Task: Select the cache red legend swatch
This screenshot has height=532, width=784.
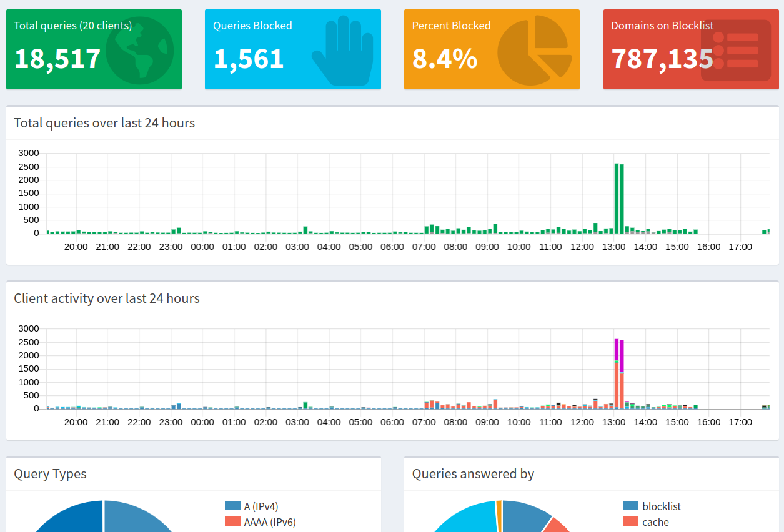Action: (x=631, y=521)
